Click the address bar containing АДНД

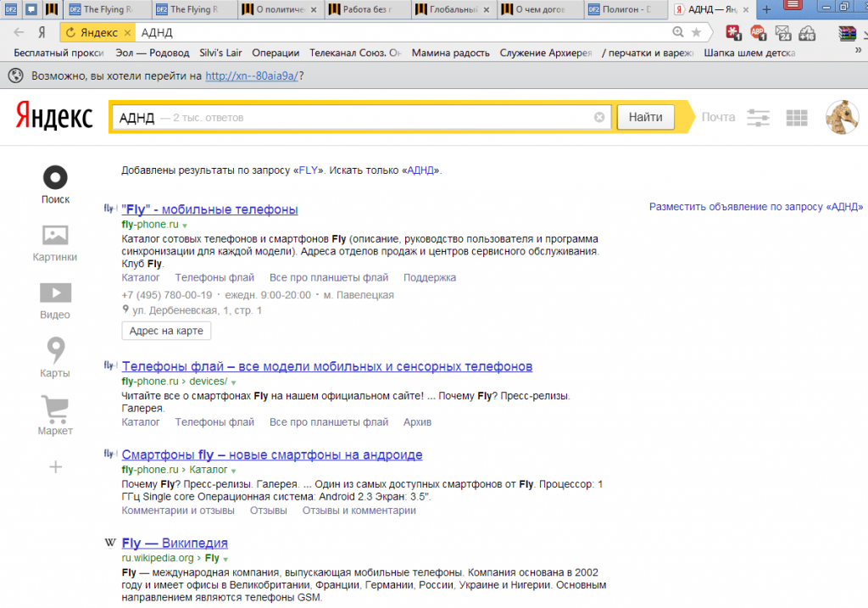[x=403, y=33]
